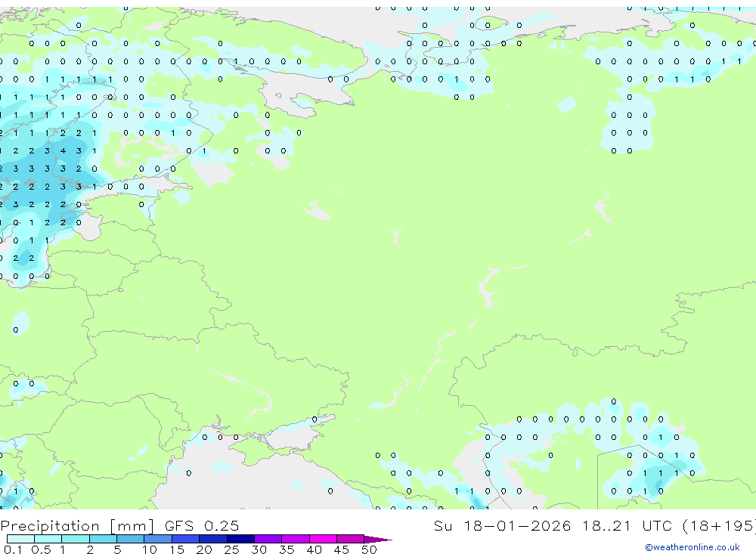The width and height of the screenshot is (756, 554).
Task: Click the legend swatch between 1 and 2
Action: click(76, 539)
